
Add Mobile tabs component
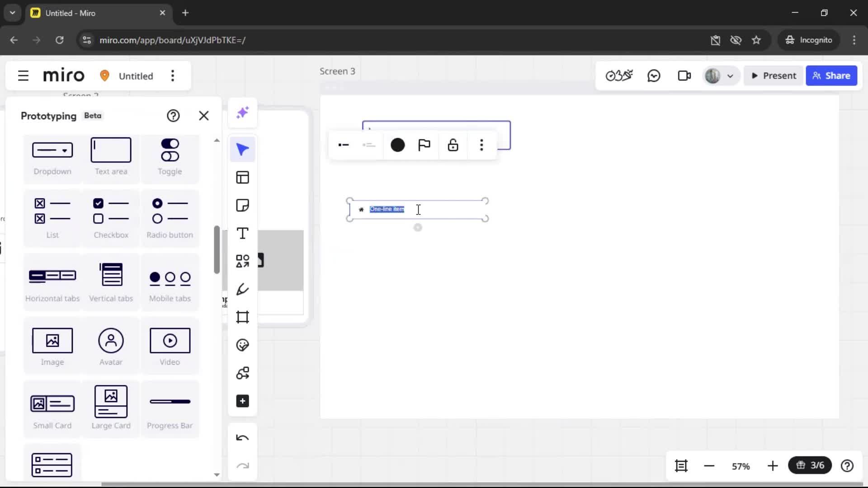tap(170, 282)
